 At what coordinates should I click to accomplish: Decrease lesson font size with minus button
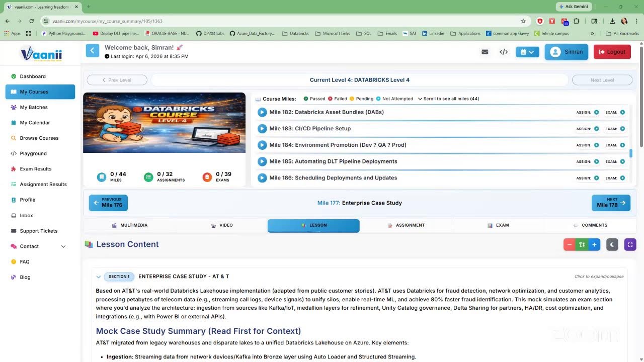570,245
